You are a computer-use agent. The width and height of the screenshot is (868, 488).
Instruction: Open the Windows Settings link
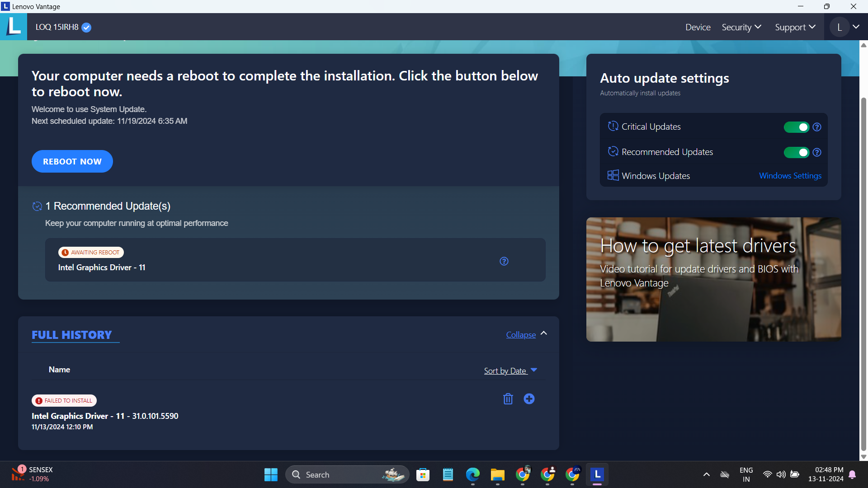click(790, 176)
